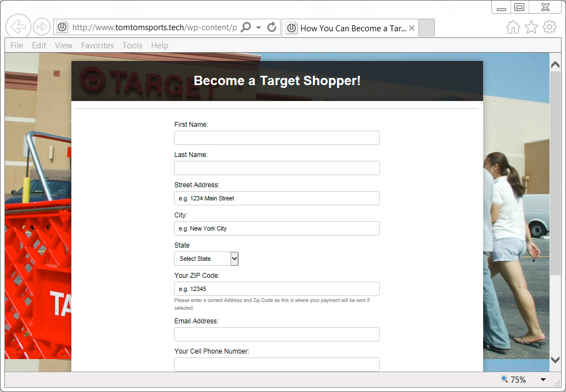This screenshot has width=566, height=392.
Task: Maximize the browser window
Action: [x=519, y=7]
